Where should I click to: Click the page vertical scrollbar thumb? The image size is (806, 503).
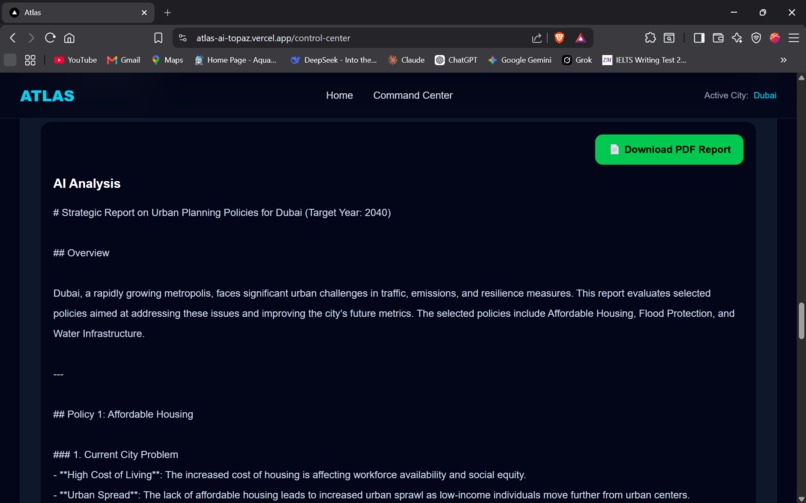[801, 321]
